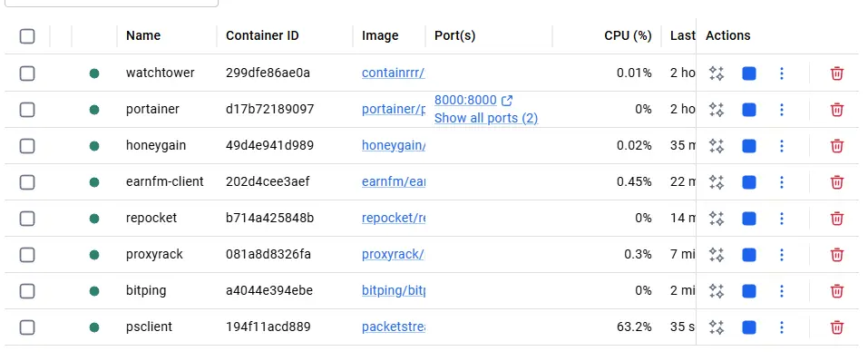Open more-actions menu for earnfm-client
The height and width of the screenshot is (361, 868).
coord(782,182)
